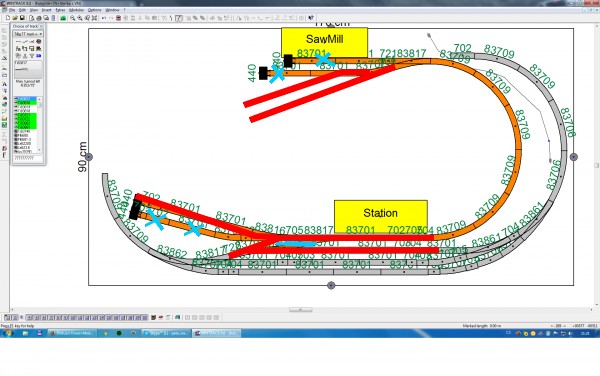
Task: Click the green 3D view icon
Action: coord(63,18)
